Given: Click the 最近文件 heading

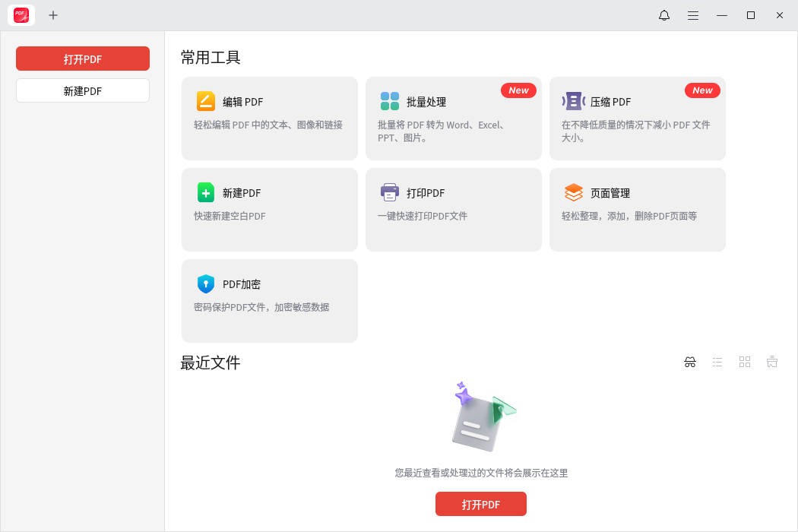Looking at the screenshot, I should tap(211, 363).
